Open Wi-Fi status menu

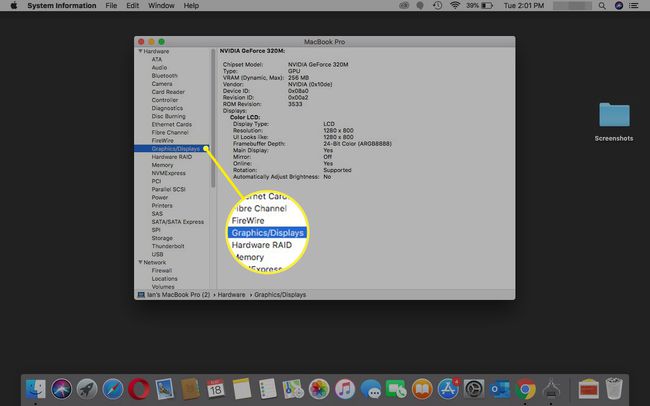tap(455, 5)
